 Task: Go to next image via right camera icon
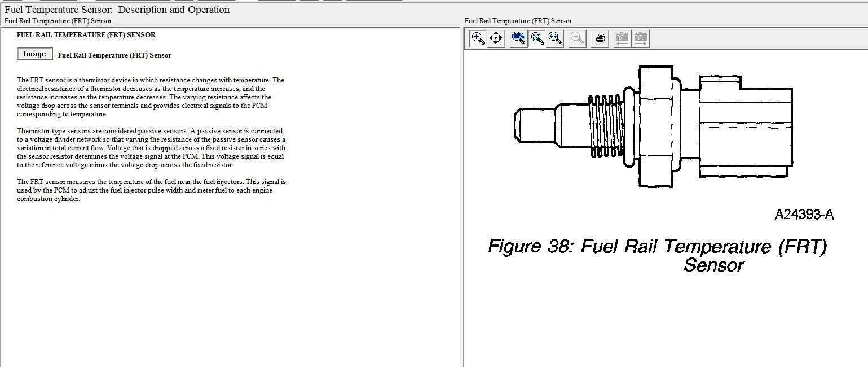pos(640,38)
